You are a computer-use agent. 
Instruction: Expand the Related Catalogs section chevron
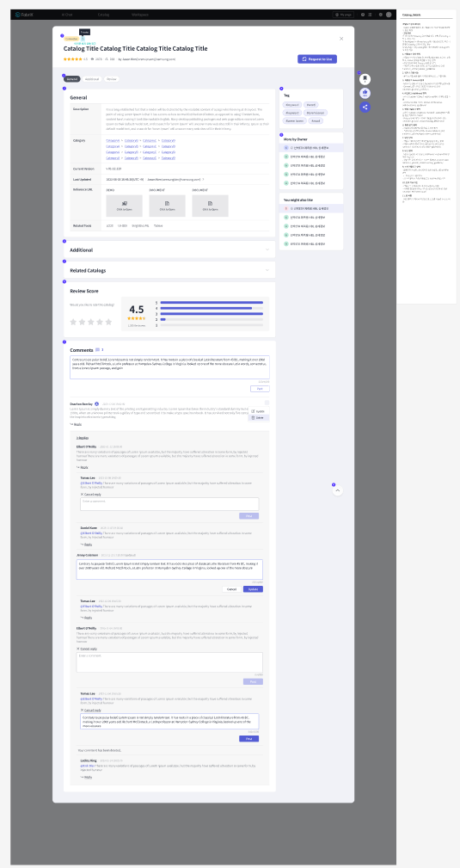click(x=267, y=270)
